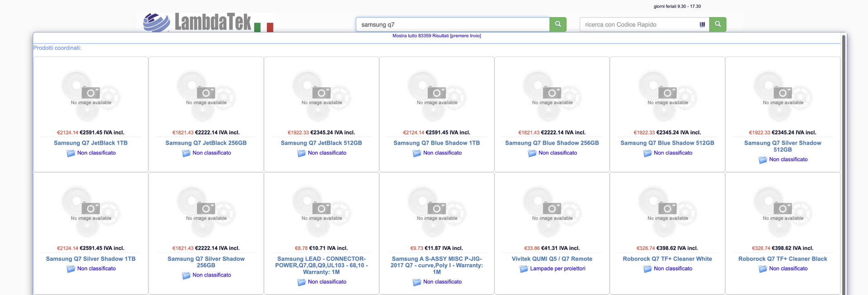Click folder icon under Samsung Q7 JetBlack 512GB
868x295 pixels.
302,153
